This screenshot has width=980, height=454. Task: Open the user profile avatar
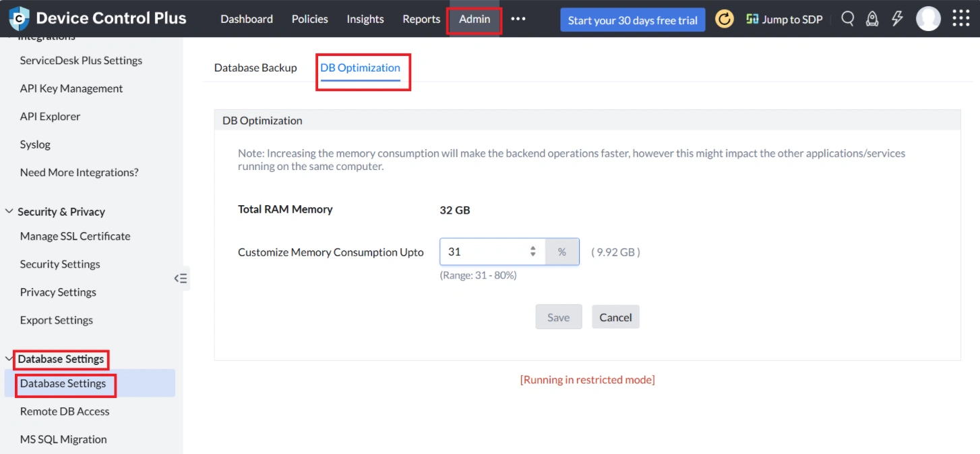(x=928, y=19)
